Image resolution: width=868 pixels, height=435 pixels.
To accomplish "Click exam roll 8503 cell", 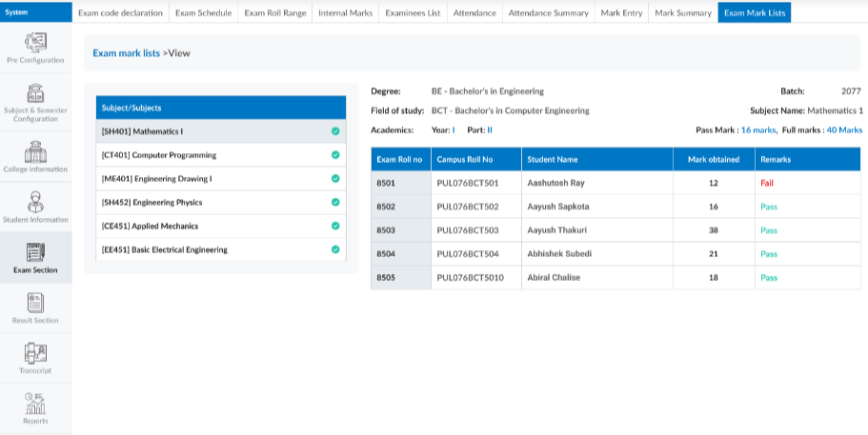I will [401, 230].
